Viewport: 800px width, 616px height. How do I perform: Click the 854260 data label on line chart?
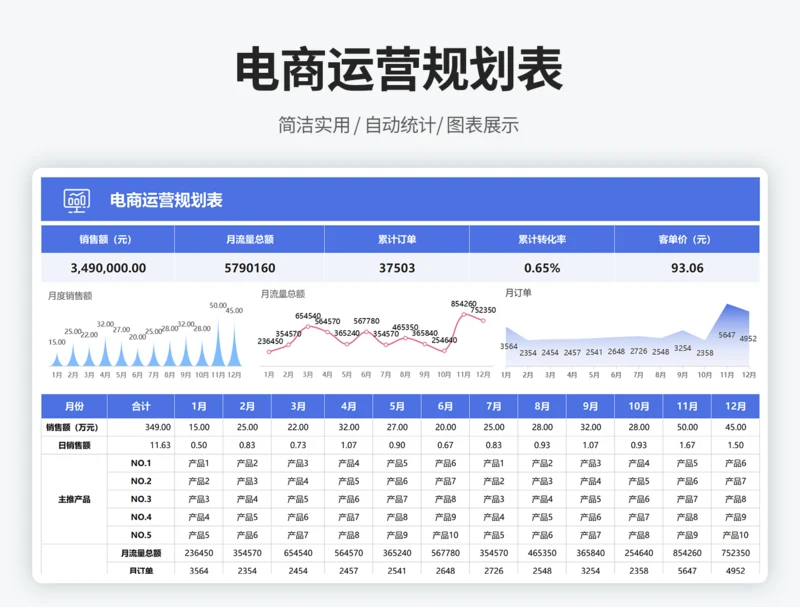[463, 304]
